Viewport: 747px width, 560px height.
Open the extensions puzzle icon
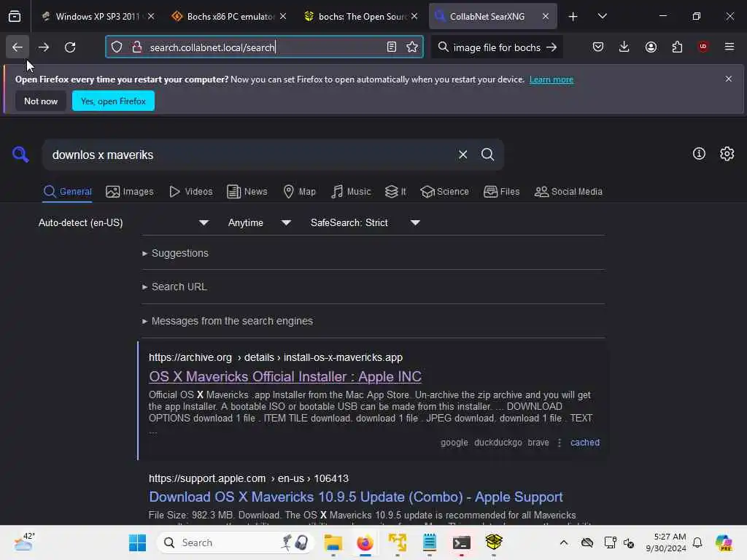point(677,47)
